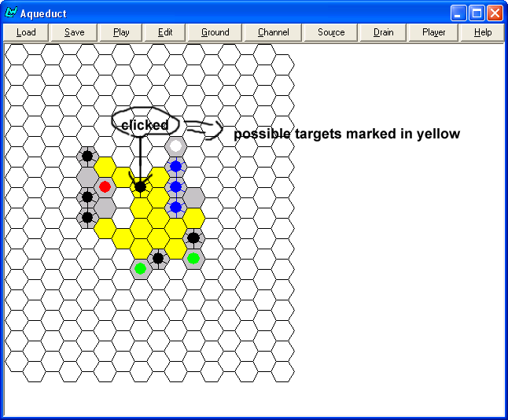
Task: Pick the Drain tool
Action: [x=384, y=32]
